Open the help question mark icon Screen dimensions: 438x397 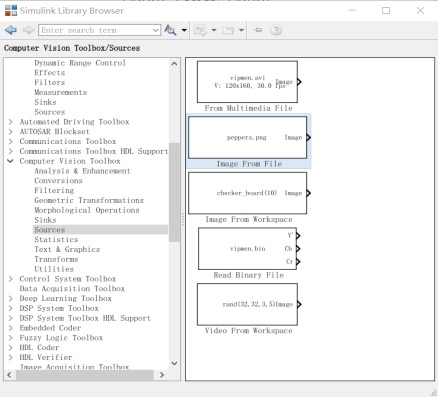pos(276,30)
